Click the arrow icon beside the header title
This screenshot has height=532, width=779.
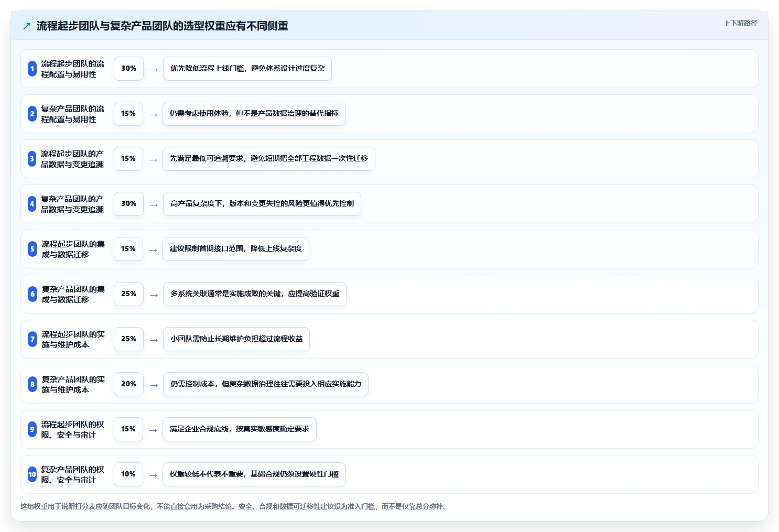pyautogui.click(x=27, y=26)
